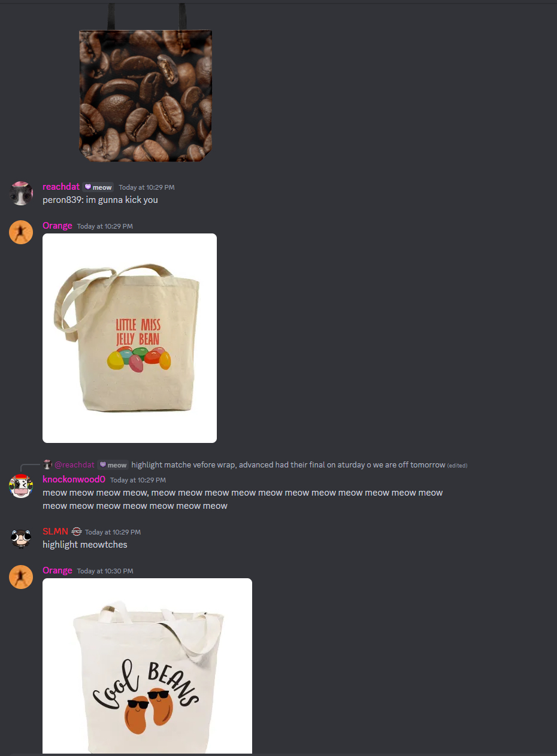
Task: Jump to the replied message 'highlight matche vefore wrap'
Action: click(x=288, y=465)
